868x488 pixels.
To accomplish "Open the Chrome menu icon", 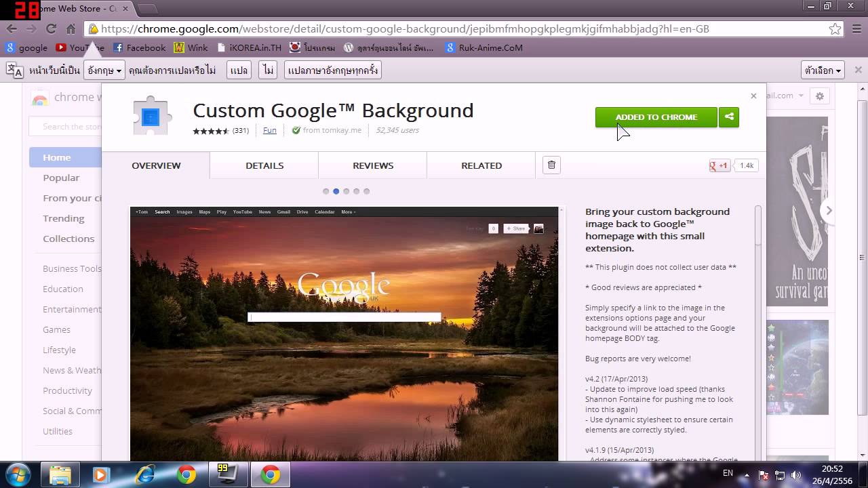I will coord(856,29).
